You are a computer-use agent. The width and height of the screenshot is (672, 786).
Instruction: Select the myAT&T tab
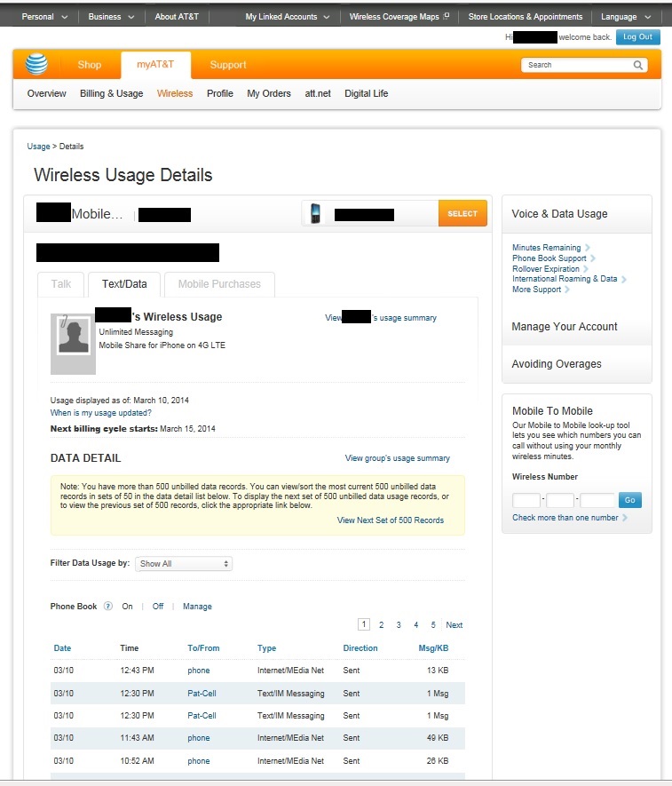155,65
